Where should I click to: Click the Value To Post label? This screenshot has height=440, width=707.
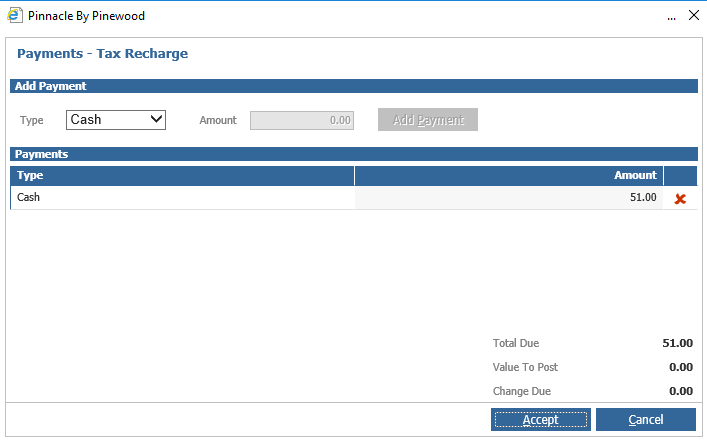[525, 367]
